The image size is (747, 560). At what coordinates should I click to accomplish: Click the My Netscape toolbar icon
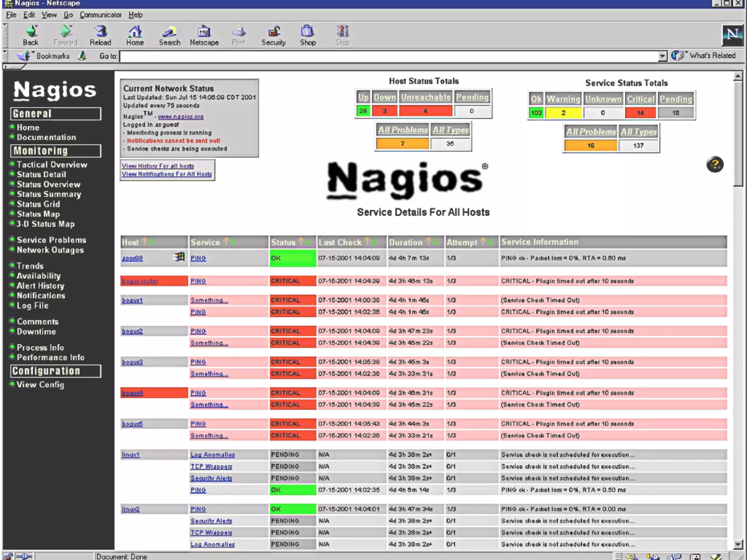pos(204,32)
